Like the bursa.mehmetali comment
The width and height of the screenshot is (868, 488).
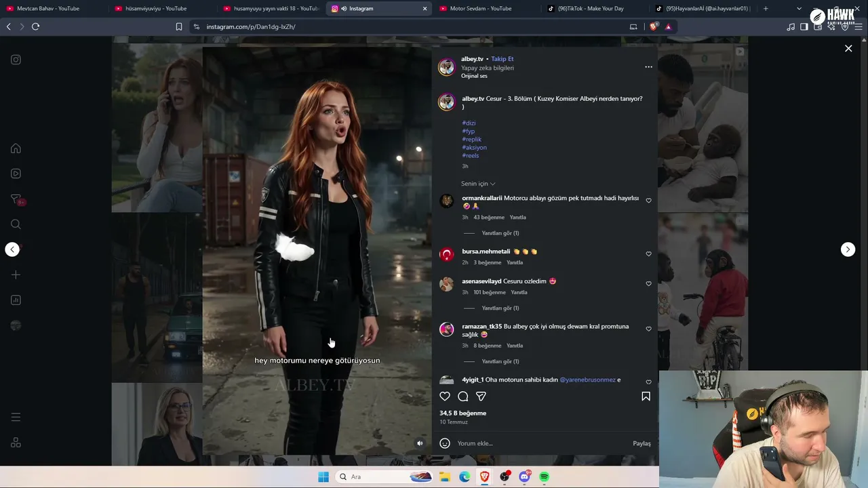click(x=648, y=254)
